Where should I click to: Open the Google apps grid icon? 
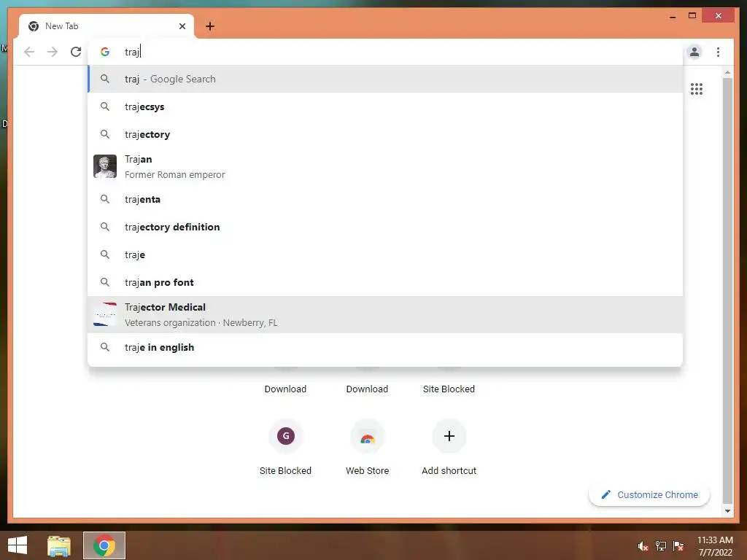pos(697,88)
